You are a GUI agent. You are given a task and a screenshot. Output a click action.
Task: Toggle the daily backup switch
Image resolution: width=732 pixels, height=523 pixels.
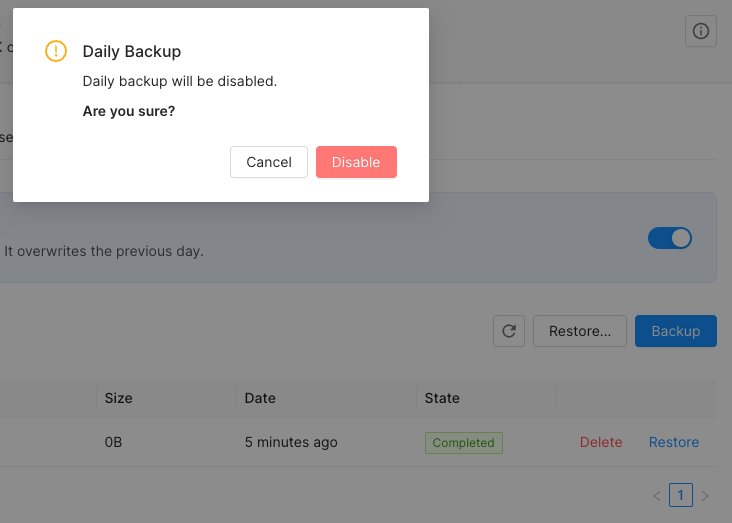tap(669, 238)
